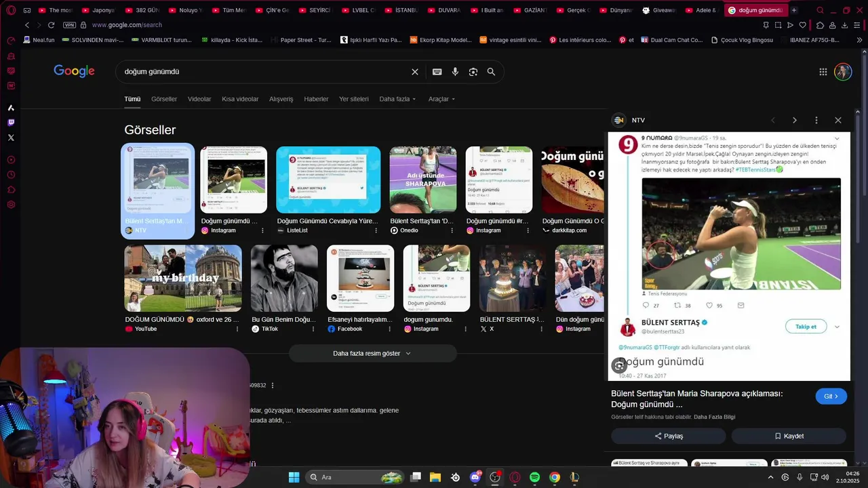Open the Google account profile avatar
The image size is (868, 488).
(843, 72)
